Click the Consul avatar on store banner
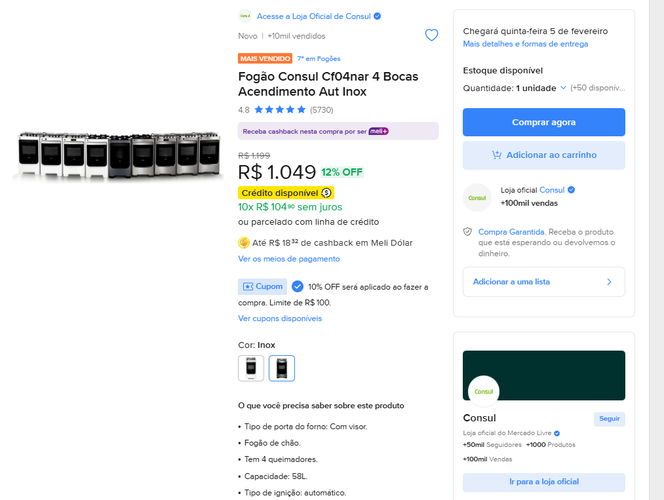Viewport: 664px width, 500px height. 484,391
